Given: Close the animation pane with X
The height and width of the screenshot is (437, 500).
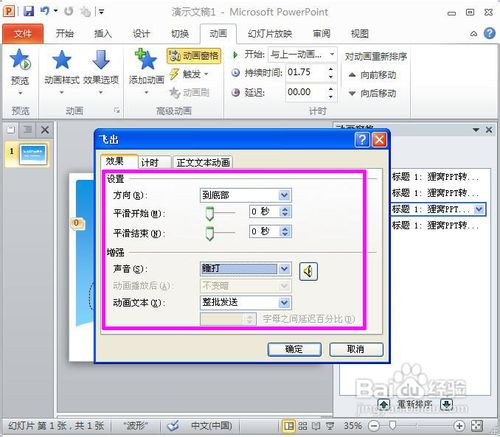Looking at the screenshot, I should tap(489, 130).
